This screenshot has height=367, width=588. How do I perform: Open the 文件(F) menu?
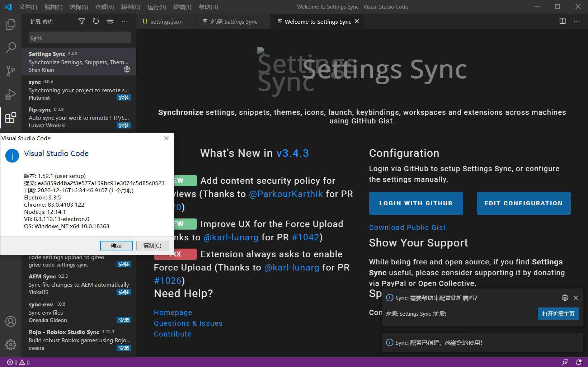tap(28, 7)
